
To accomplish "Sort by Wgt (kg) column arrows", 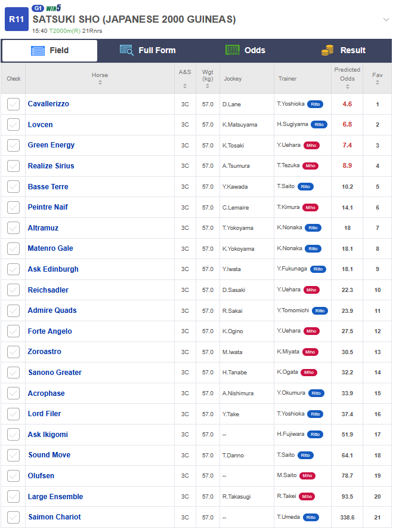I will click(x=208, y=86).
